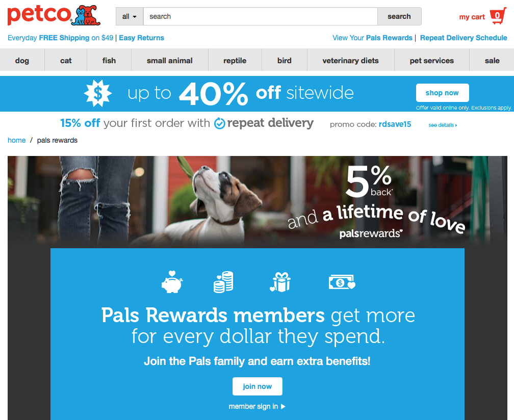Click the dollar bill icon
The height and width of the screenshot is (420, 514).
click(342, 282)
